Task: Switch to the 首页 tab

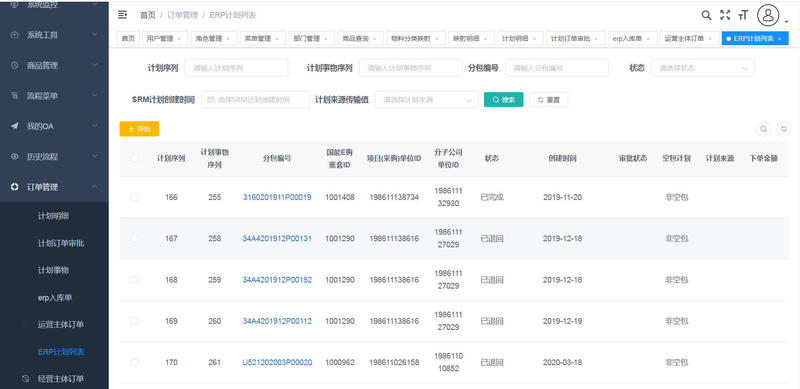Action: tap(128, 39)
